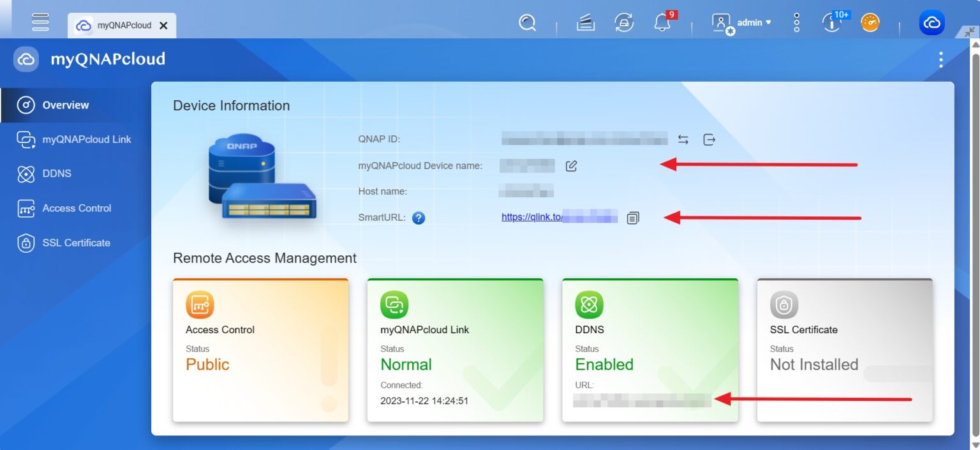Select DDNS in the sidebar

click(x=56, y=174)
